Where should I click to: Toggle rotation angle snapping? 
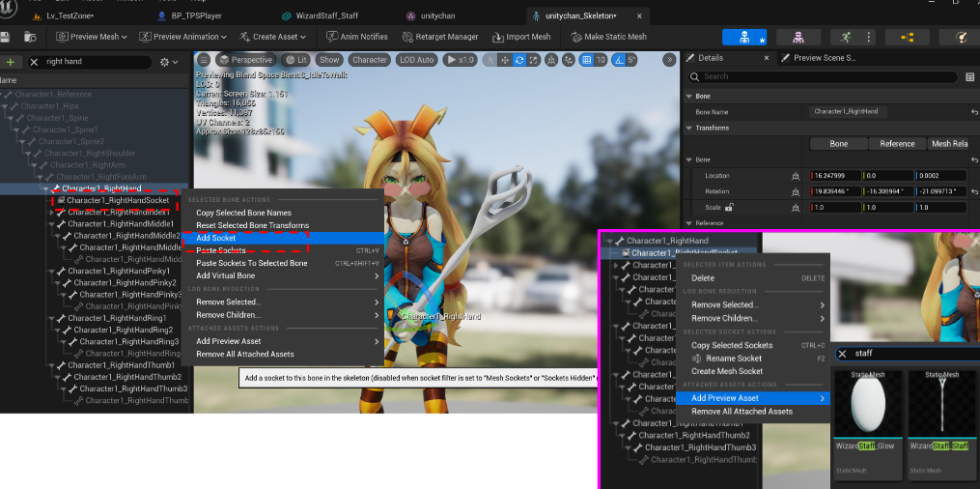[x=618, y=60]
